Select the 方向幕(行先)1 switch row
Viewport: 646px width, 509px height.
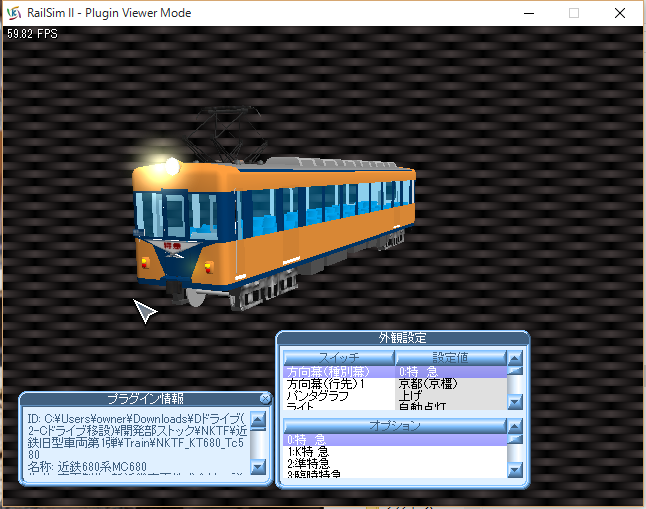339,384
